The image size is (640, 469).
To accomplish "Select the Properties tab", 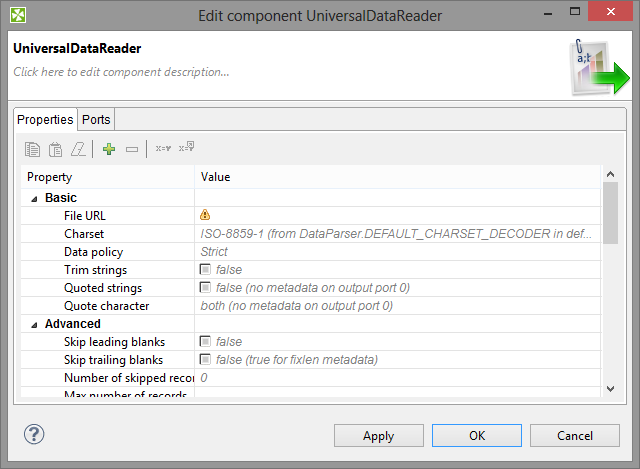I will coord(46,119).
